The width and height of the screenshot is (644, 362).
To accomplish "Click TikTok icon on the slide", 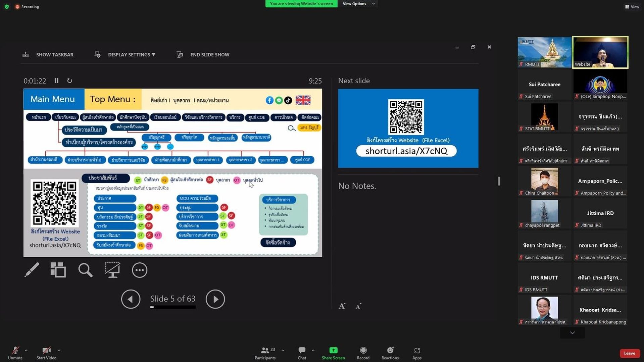I will pos(288,100).
